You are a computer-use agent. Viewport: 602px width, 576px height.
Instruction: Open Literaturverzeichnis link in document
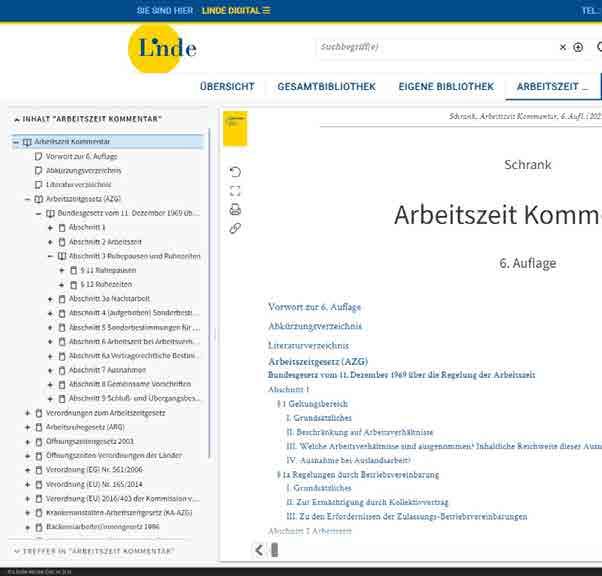[308, 345]
